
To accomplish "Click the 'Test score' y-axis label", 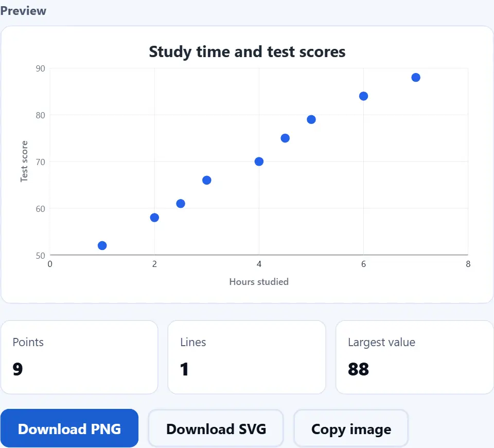I will pyautogui.click(x=24, y=162).
